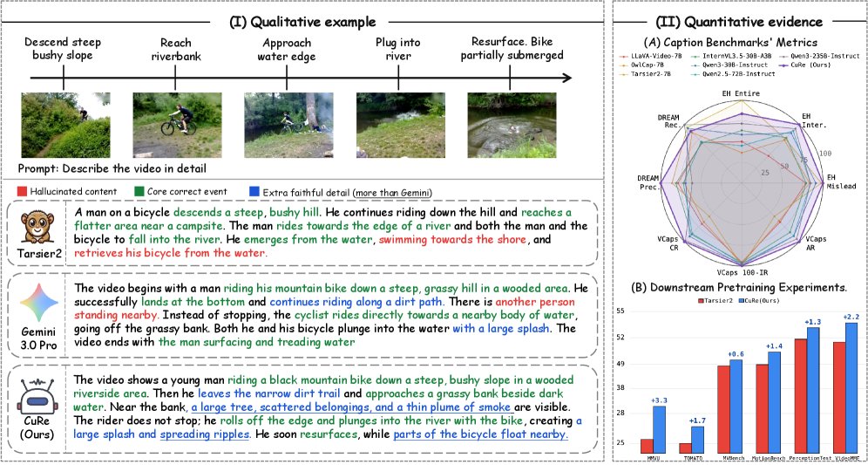Image resolution: width=868 pixels, height=465 pixels.
Task: Click the red Tarsier2 bar-chart legend swatch
Action: pos(702,300)
